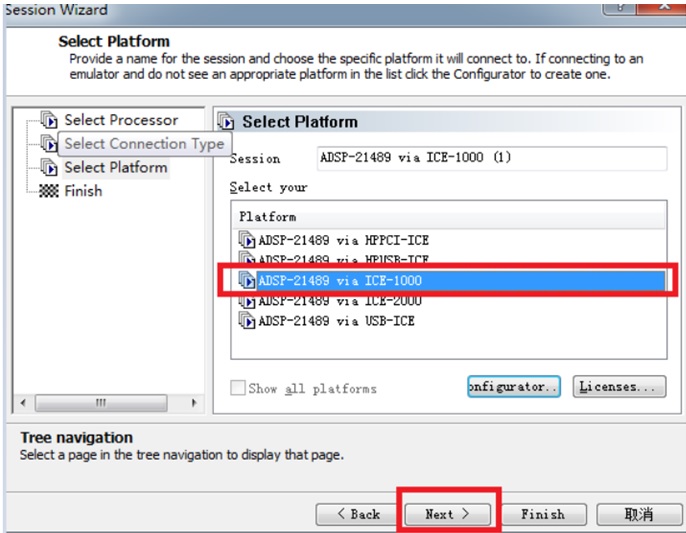This screenshot has width=686, height=533.
Task: Click the Next > button
Action: (x=447, y=514)
